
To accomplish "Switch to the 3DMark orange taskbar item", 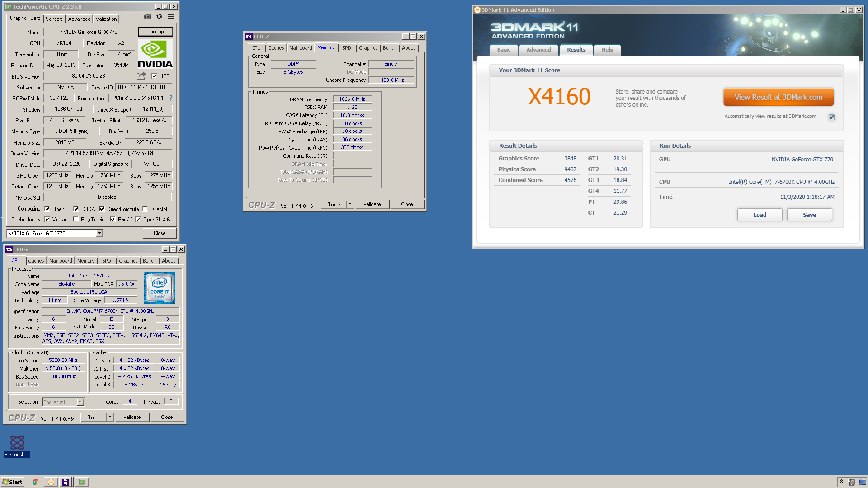I will [51, 482].
